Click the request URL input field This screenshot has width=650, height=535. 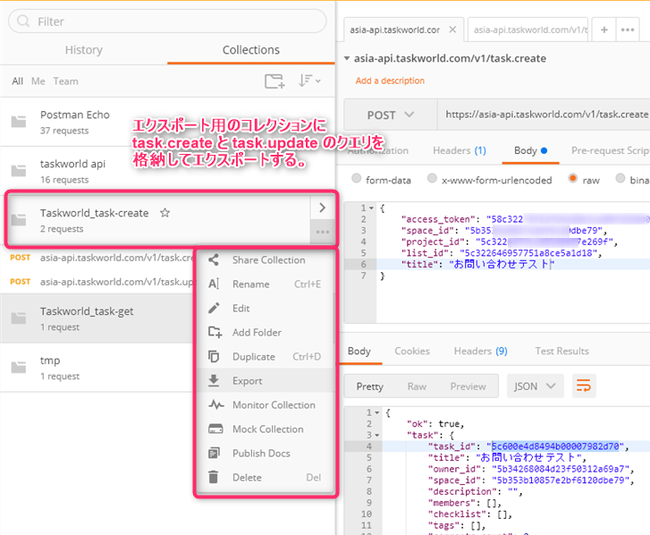[x=544, y=114]
